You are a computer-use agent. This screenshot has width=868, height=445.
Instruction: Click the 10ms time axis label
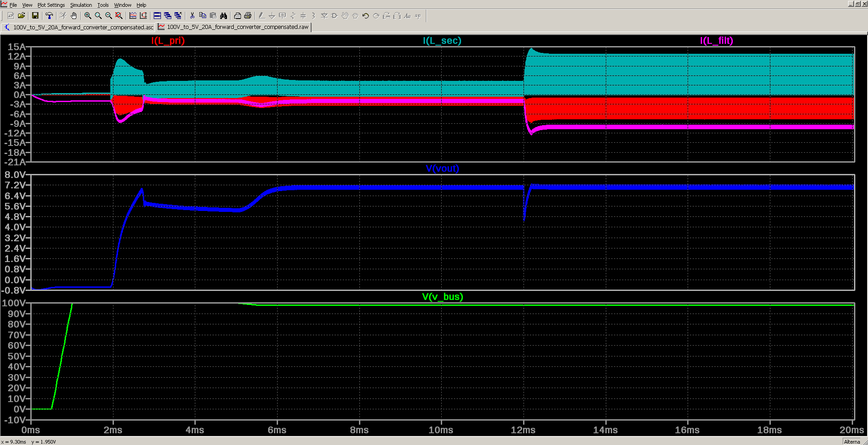(x=441, y=430)
